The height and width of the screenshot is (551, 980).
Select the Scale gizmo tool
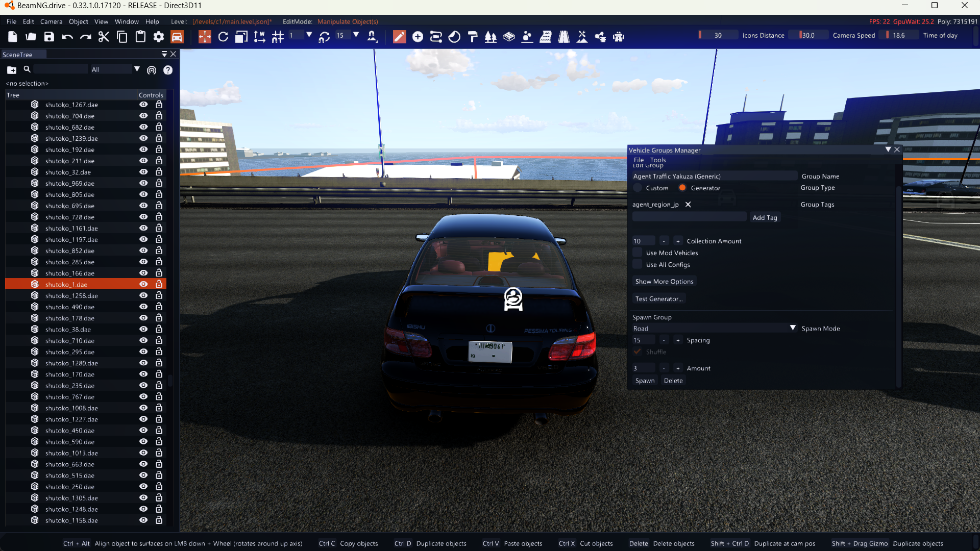pyautogui.click(x=241, y=37)
